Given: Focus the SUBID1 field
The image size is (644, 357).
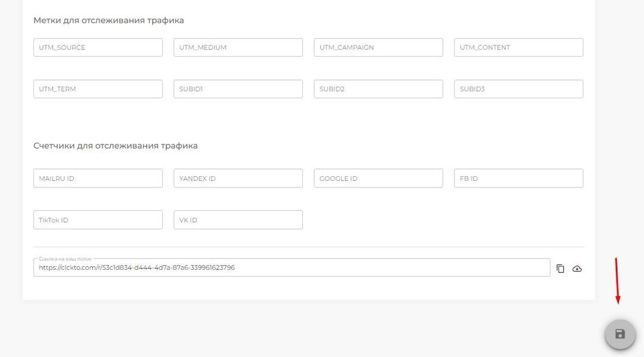Looking at the screenshot, I should click(238, 89).
